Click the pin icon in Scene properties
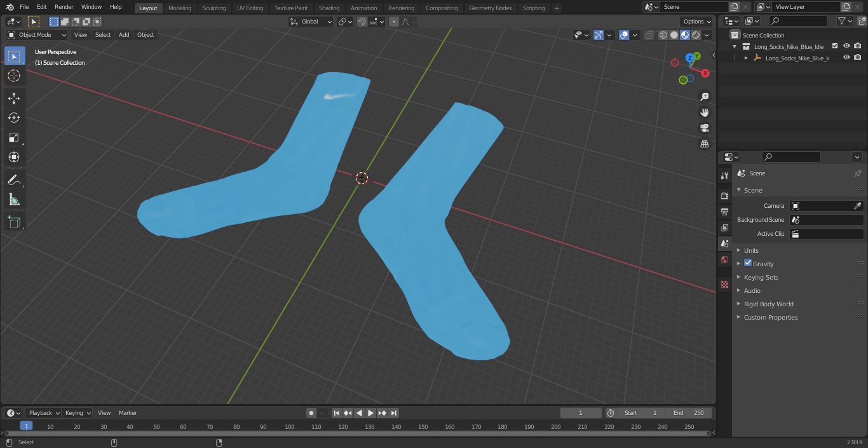The height and width of the screenshot is (448, 868). [x=857, y=173]
